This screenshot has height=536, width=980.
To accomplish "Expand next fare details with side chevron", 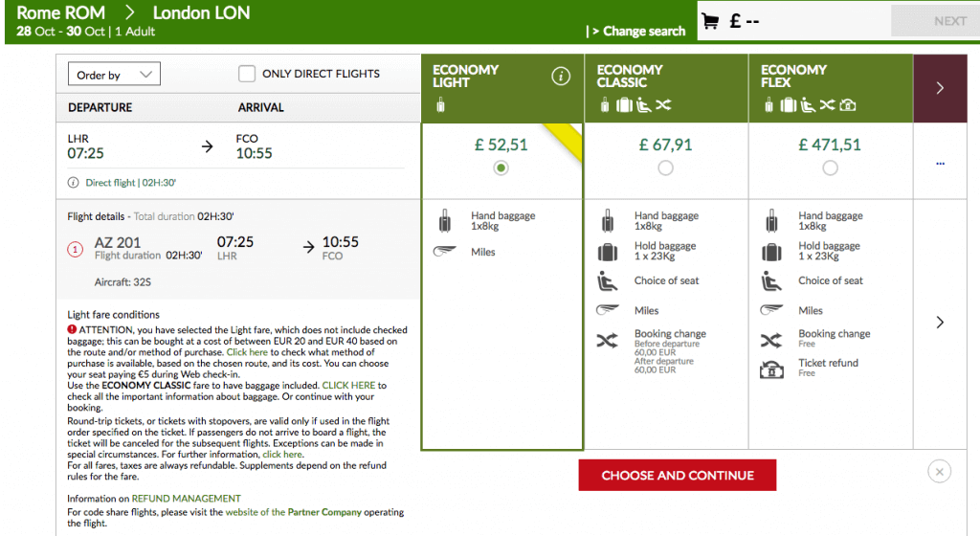I will [x=940, y=323].
